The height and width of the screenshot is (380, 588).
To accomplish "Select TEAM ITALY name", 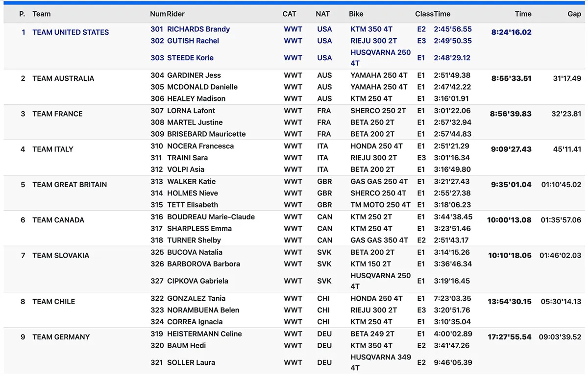I will (52, 149).
